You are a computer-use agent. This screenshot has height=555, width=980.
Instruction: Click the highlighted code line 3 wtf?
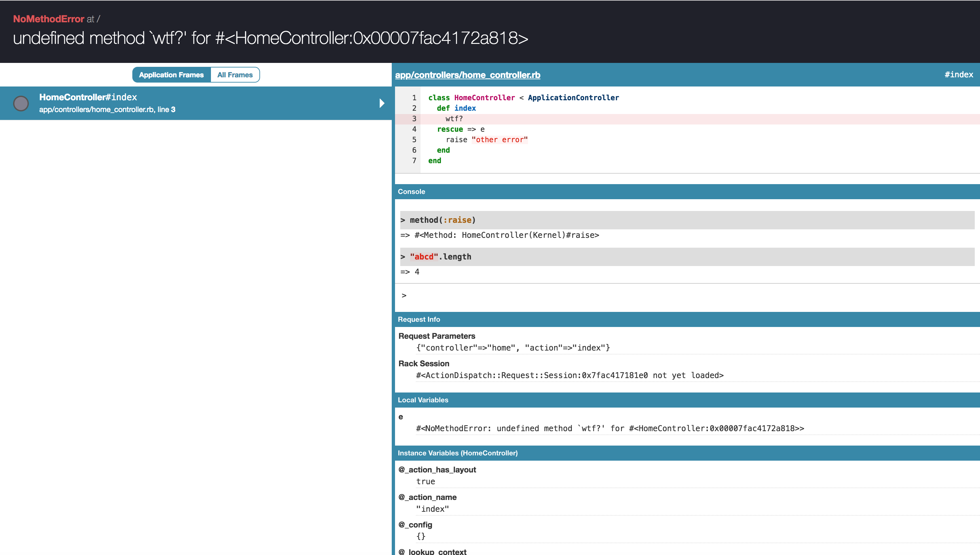[x=688, y=119]
